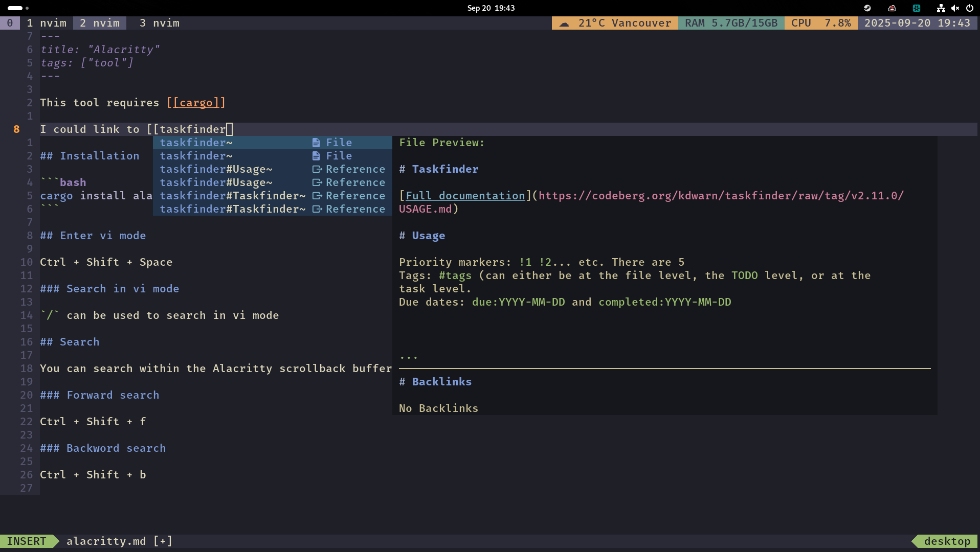Click alacritty.md [+] filename in statusline
The height and width of the screenshot is (552, 980).
(120, 541)
